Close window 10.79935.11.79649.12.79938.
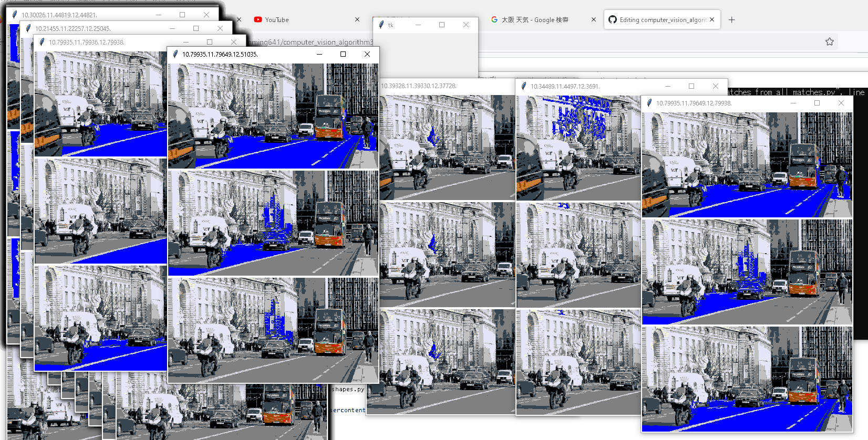 coord(841,103)
